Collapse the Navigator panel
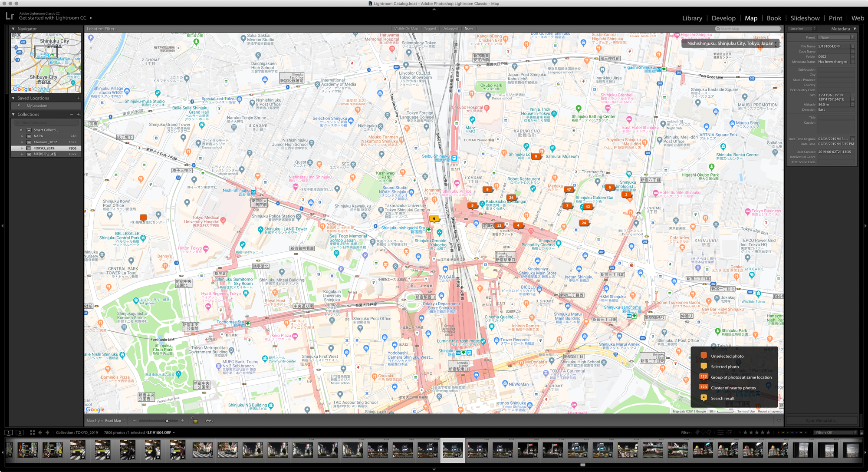This screenshot has width=868, height=472. point(13,29)
